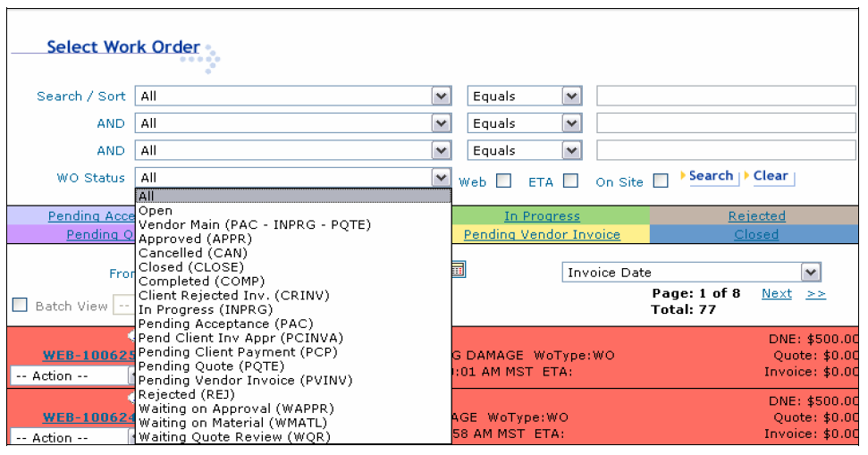Collapse the WO Status dropdown arrow

pos(441,178)
